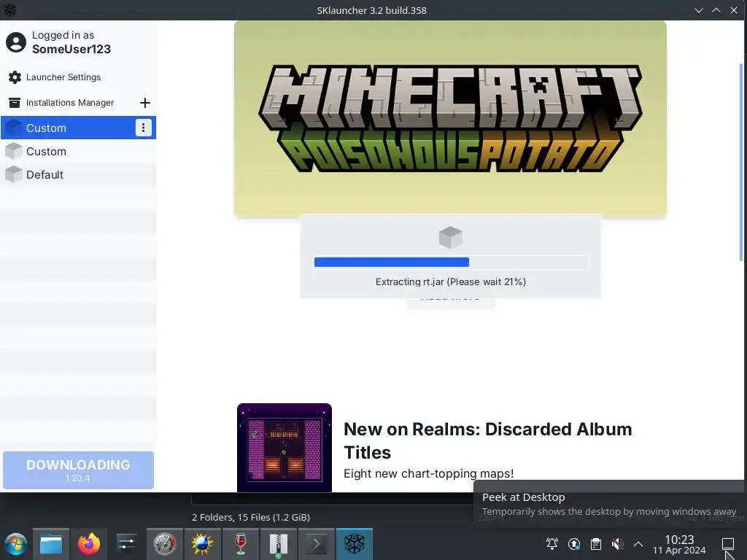Click the Eight new chart-topping maps text
Viewport: 747px width, 560px height.
coord(429,473)
